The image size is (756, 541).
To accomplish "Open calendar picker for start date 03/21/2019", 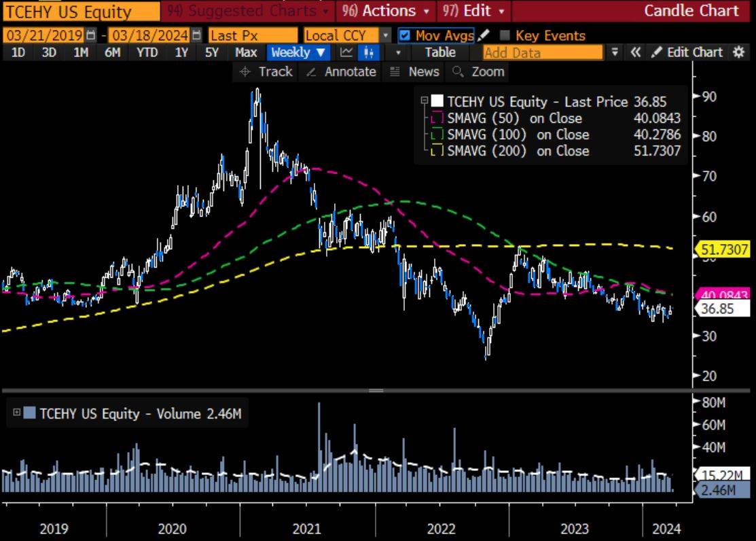I will (90, 35).
